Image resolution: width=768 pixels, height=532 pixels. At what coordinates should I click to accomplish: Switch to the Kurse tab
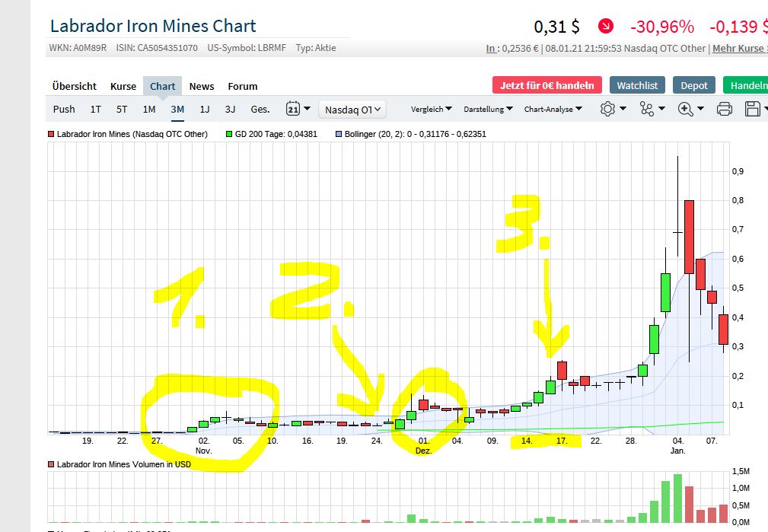123,86
